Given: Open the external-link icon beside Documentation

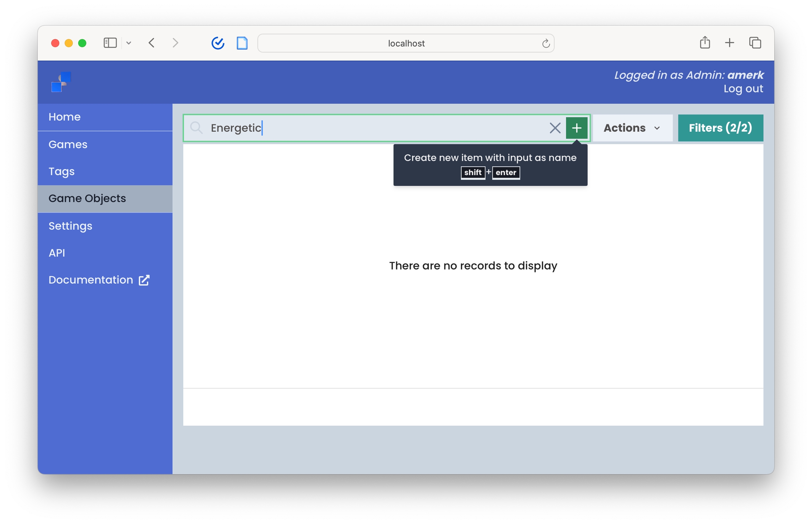Looking at the screenshot, I should coord(144,280).
